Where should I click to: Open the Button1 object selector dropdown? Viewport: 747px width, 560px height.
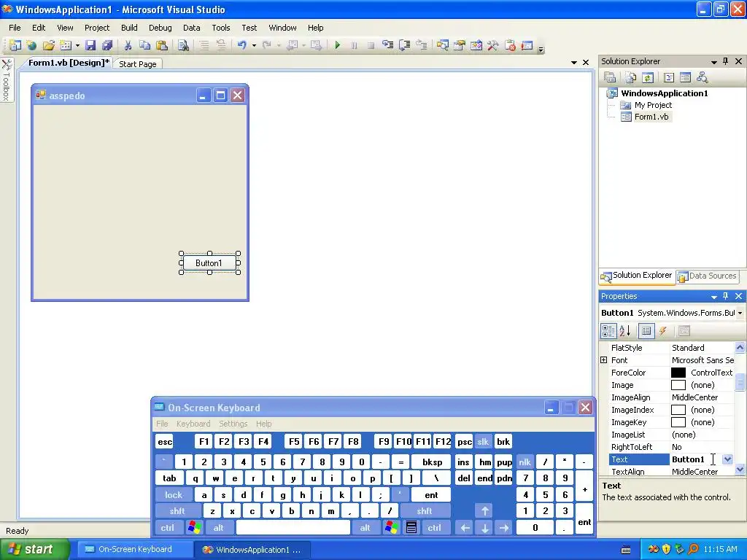coord(740,313)
